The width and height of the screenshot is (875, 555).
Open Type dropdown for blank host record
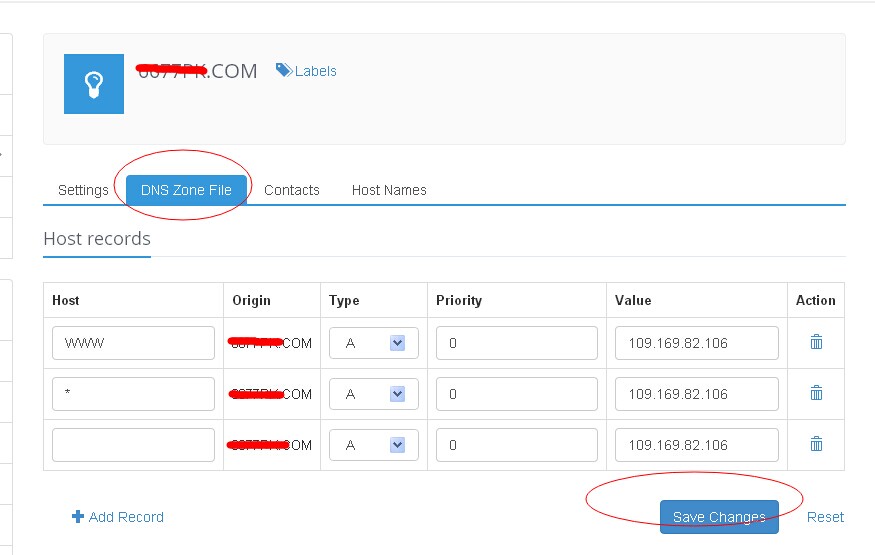pos(396,445)
